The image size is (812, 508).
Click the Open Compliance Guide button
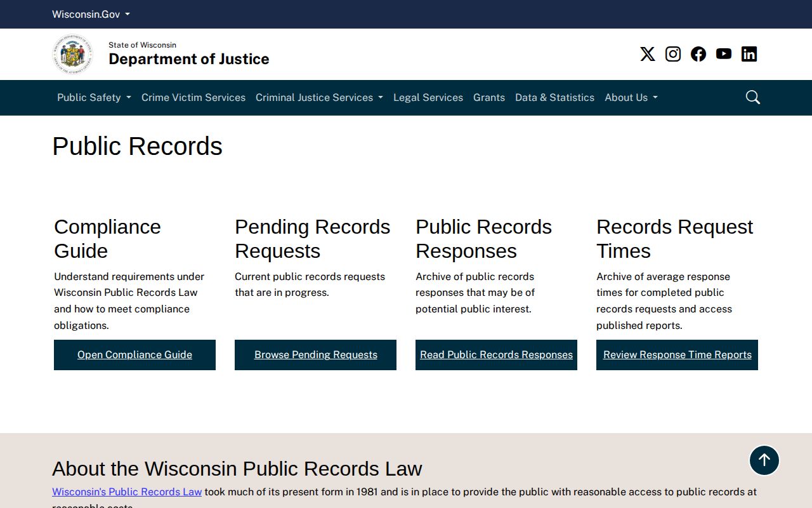tap(134, 355)
